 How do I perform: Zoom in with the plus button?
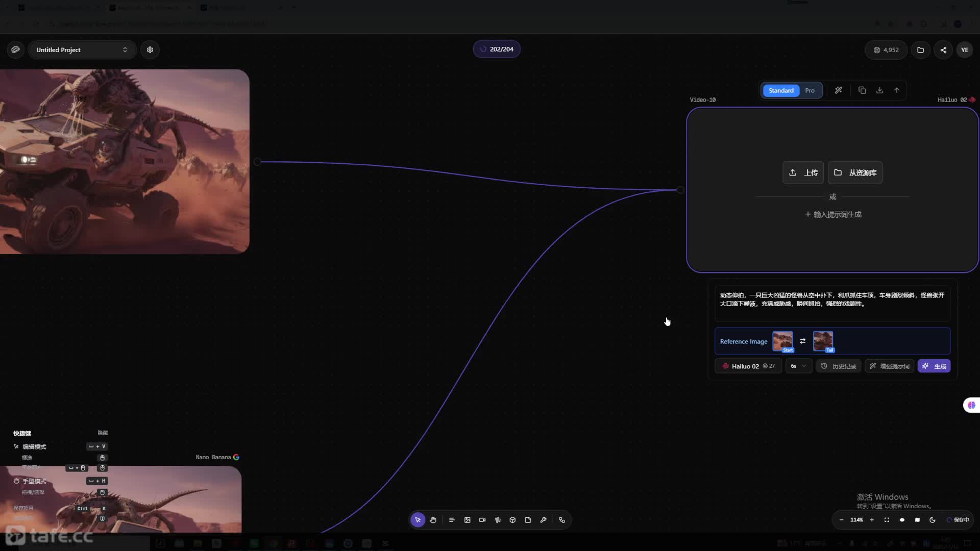(872, 520)
